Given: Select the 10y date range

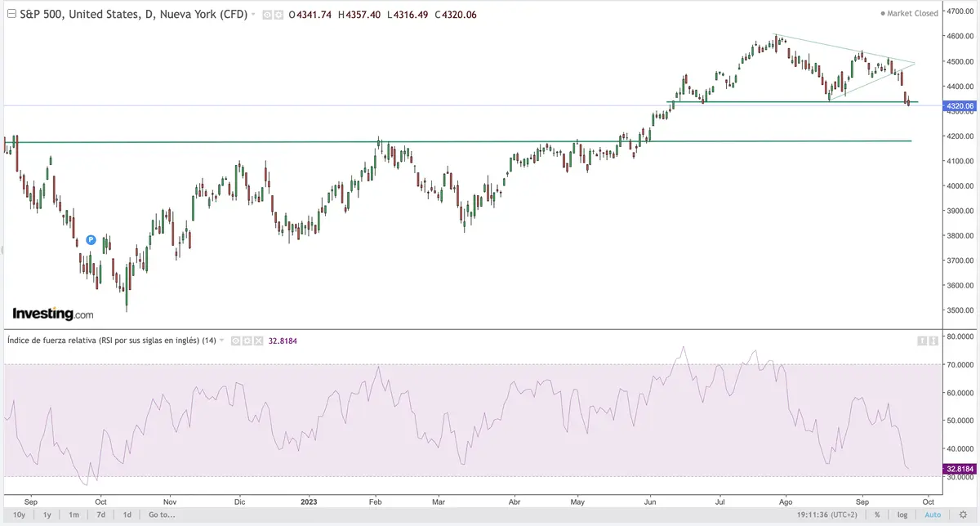Looking at the screenshot, I should click(x=20, y=515).
